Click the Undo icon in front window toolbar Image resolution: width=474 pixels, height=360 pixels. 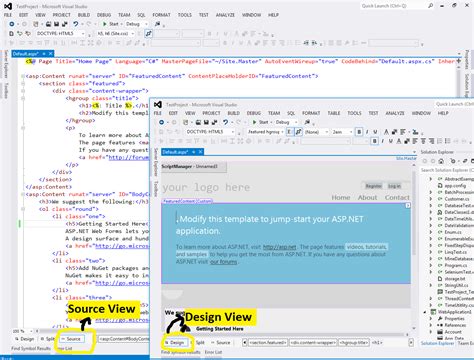tap(226, 122)
